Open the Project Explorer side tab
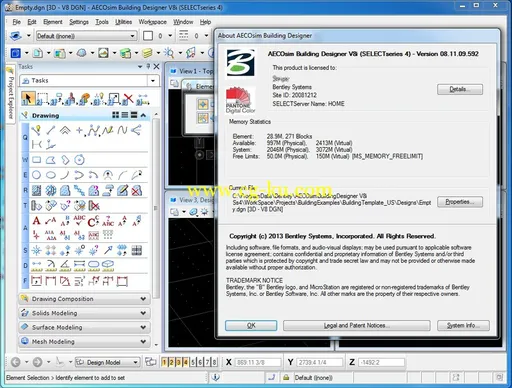The width and height of the screenshot is (512, 388). tap(10, 94)
